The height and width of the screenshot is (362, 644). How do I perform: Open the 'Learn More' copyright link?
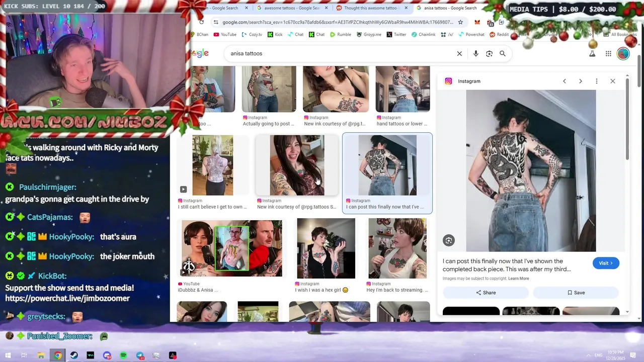[518, 279]
